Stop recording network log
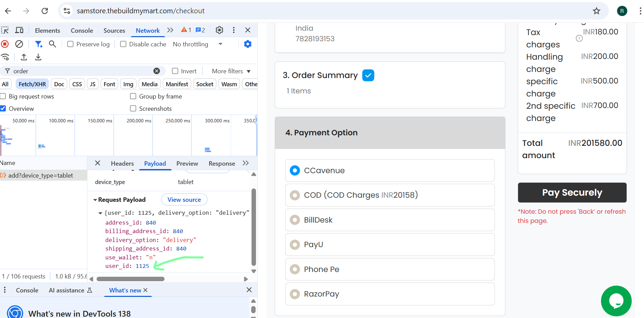 5,44
